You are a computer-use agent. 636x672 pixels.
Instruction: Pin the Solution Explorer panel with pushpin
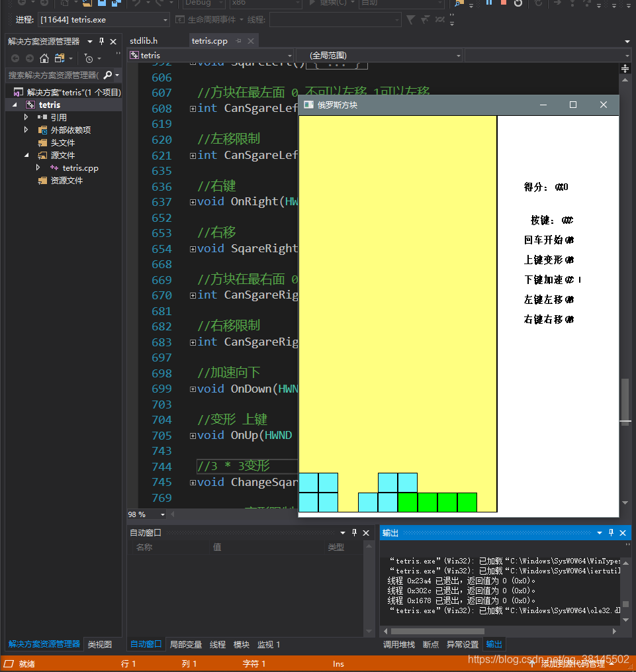[x=101, y=41]
